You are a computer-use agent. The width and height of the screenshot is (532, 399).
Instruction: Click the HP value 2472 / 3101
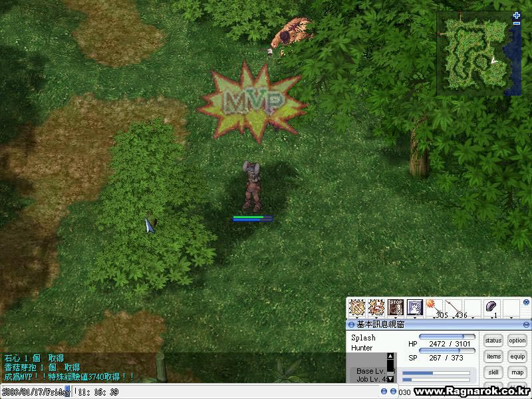tap(450, 344)
